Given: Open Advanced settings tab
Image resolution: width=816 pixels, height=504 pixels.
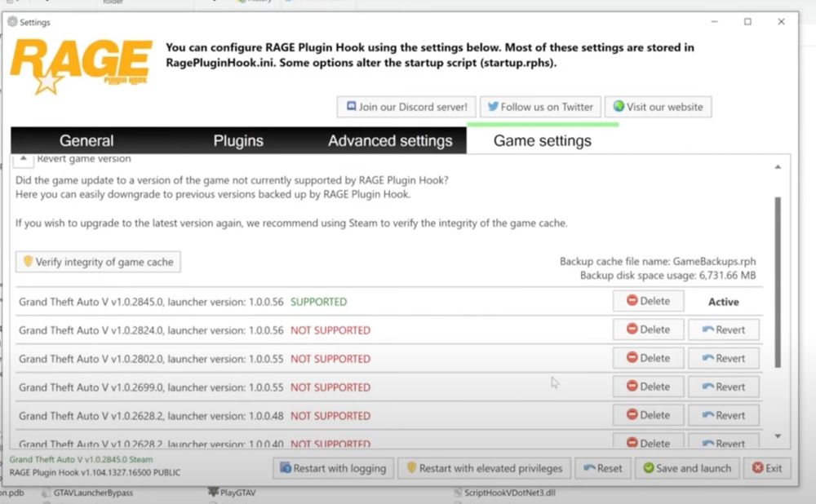Looking at the screenshot, I should [x=390, y=140].
